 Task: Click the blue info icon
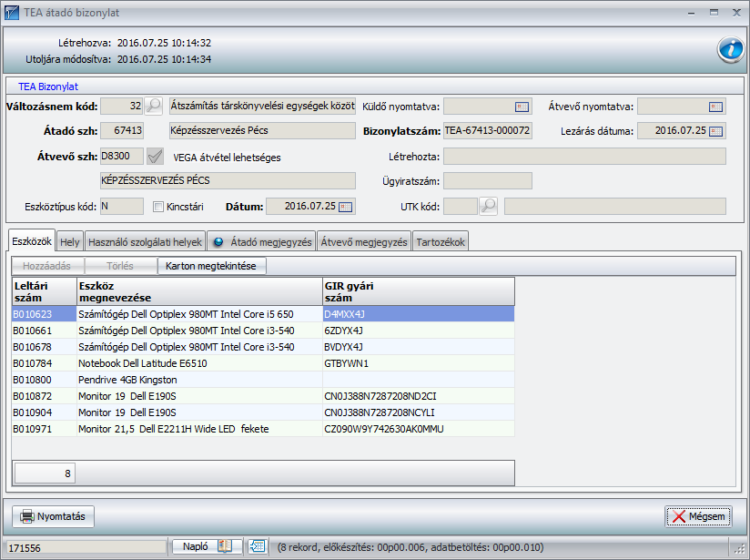[x=730, y=49]
